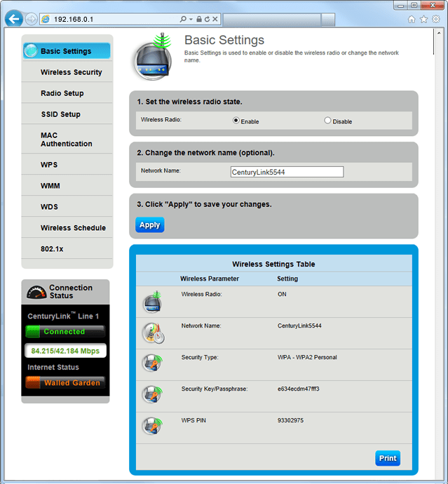Screen dimensions: 448x484
Task: Click the Network Name text field
Action: (287, 172)
